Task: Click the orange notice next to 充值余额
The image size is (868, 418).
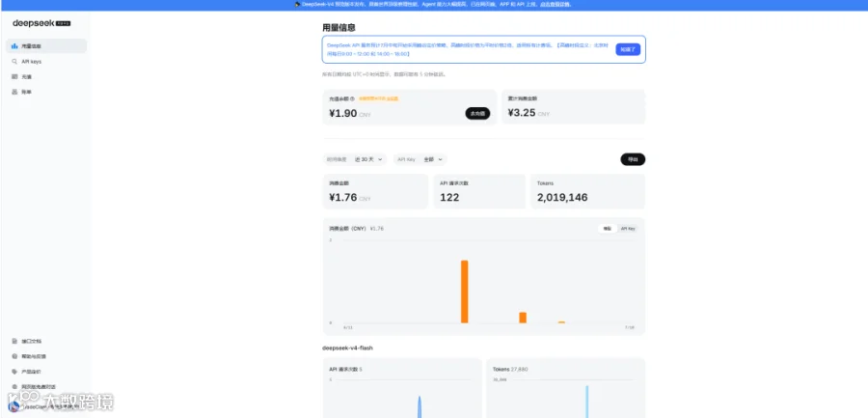Action: click(379, 98)
